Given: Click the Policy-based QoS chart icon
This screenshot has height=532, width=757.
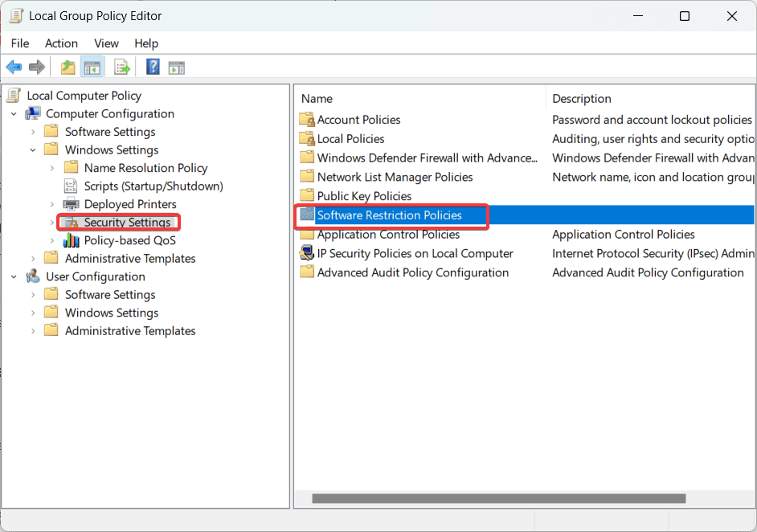Looking at the screenshot, I should click(x=71, y=240).
